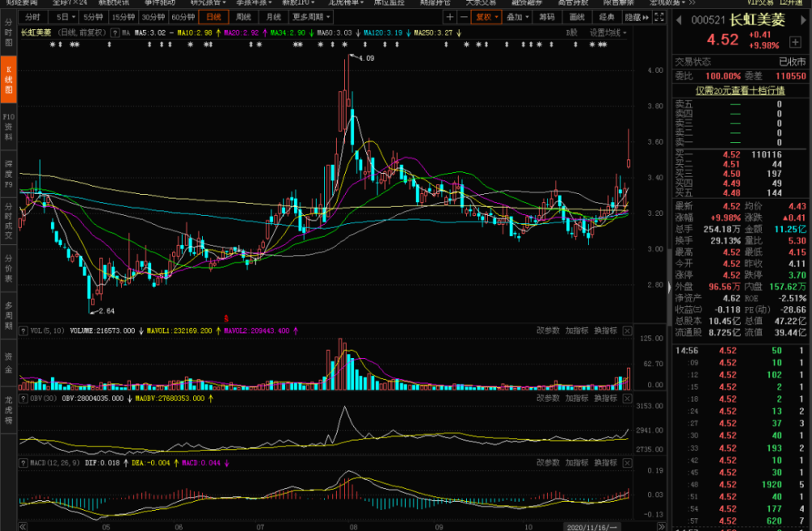Add 长虹美菱 to watchlist with plus box
Viewport: 812px width, 531px height.
796,42
